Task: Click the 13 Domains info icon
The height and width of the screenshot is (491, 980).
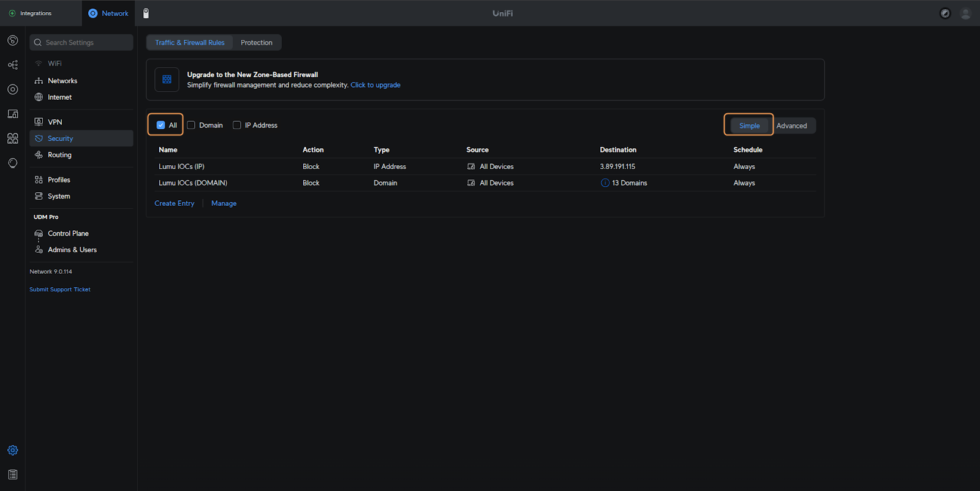Action: [x=605, y=183]
